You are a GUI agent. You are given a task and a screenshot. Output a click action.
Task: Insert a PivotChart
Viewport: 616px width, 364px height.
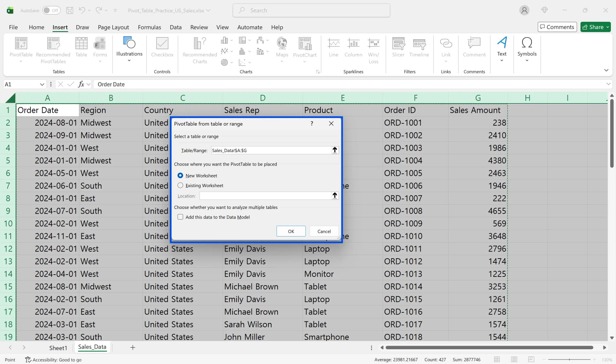click(304, 49)
